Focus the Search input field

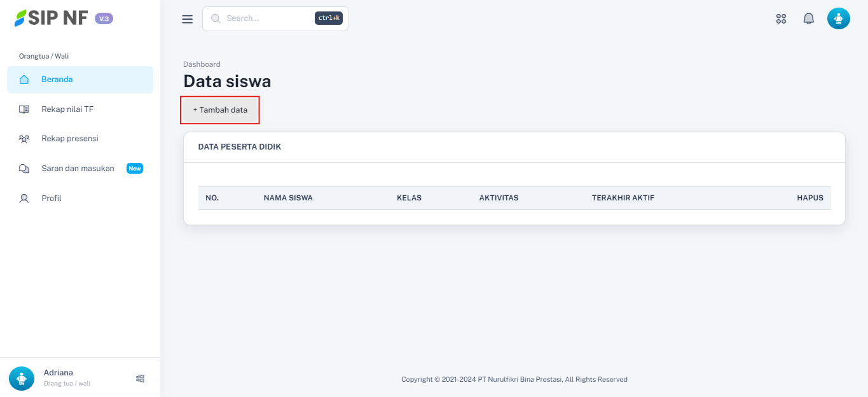tap(267, 18)
